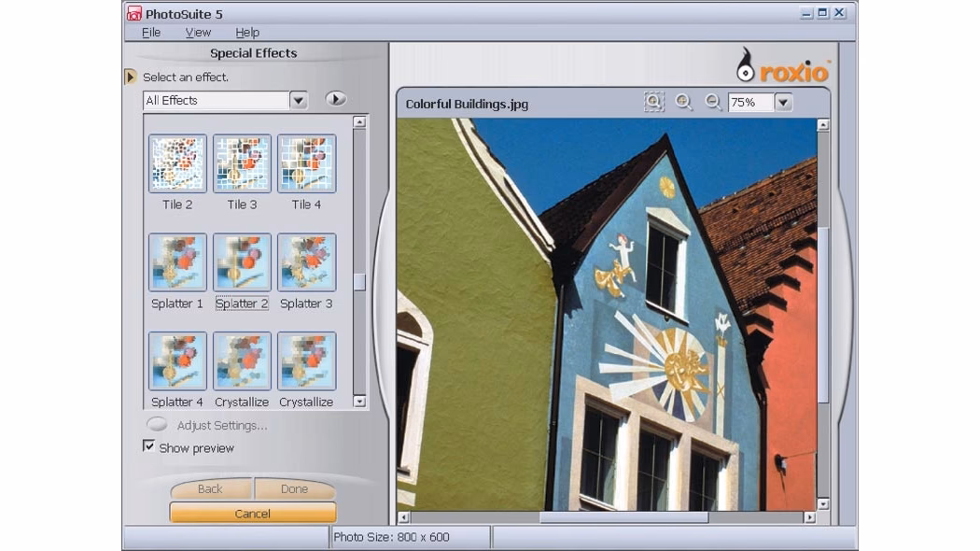Open the All Effects category dropdown
Image resolution: width=980 pixels, height=551 pixels.
click(298, 101)
